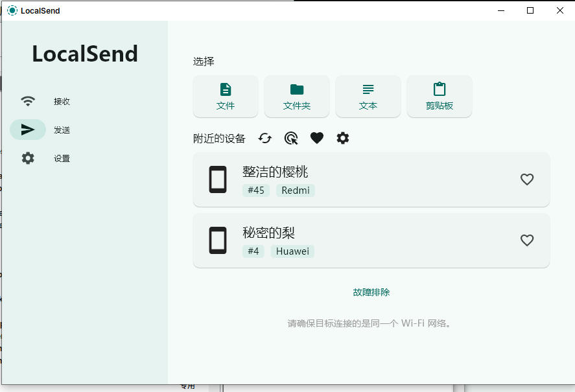
Task: Send to the 秘密的梨 Huawei device
Action: pyautogui.click(x=371, y=240)
